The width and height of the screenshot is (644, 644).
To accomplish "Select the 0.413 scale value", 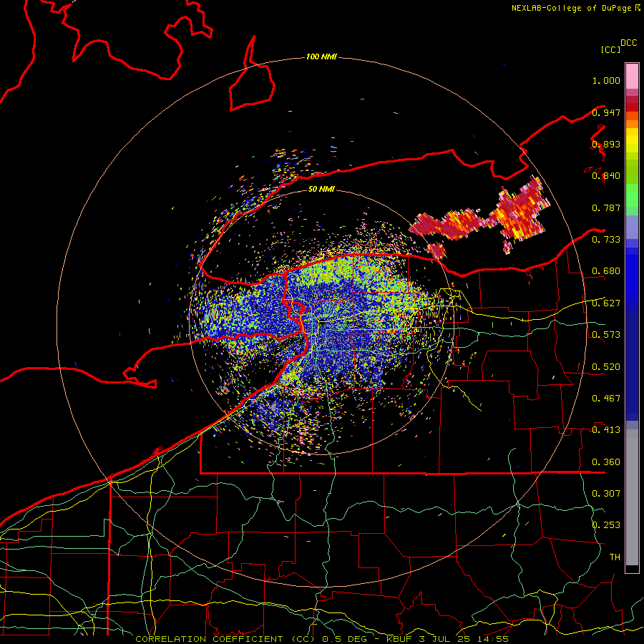I will [x=606, y=430].
